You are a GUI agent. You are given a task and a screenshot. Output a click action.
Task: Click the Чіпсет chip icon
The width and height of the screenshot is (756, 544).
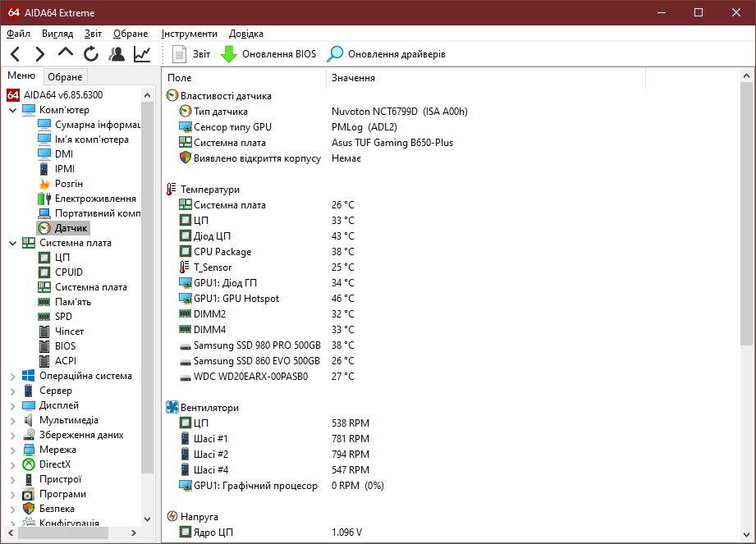44,331
